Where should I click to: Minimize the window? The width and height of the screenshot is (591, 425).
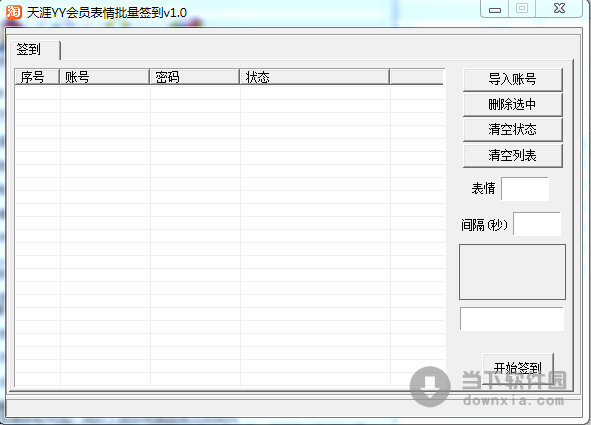point(495,9)
